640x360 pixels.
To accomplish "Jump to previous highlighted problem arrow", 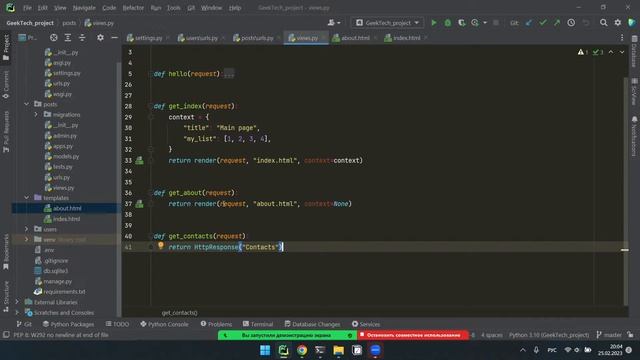I will pyautogui.click(x=611, y=52).
